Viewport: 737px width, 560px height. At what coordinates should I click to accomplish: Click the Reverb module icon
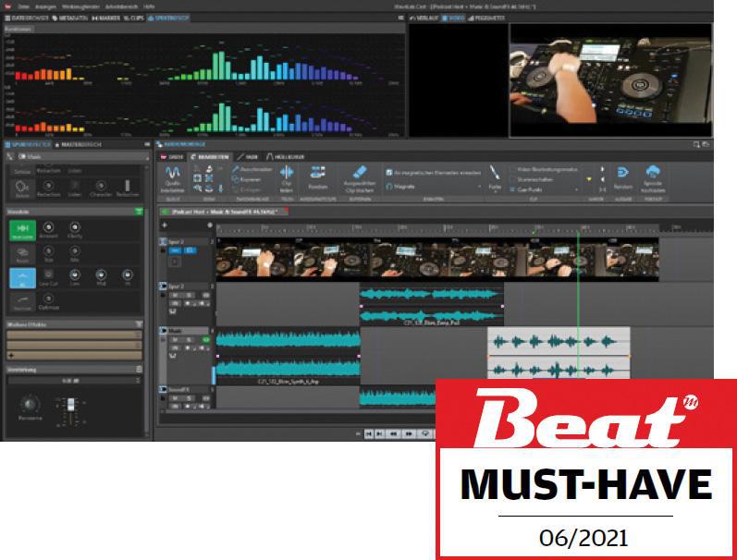[x=22, y=254]
